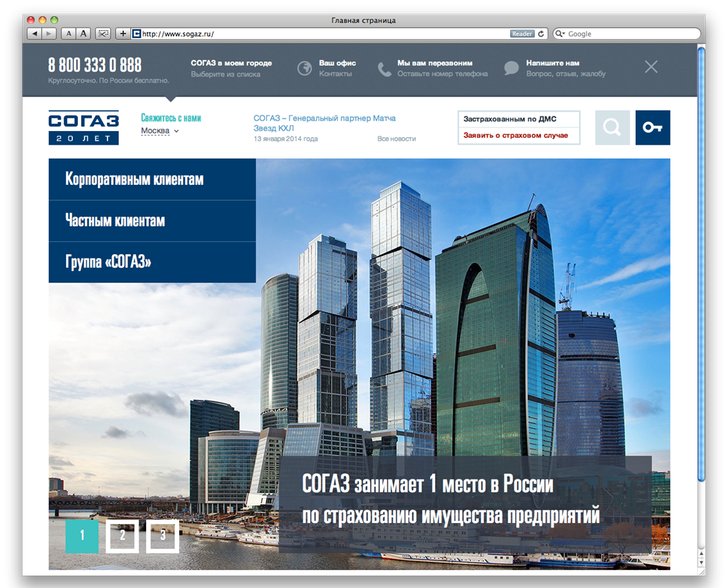Close the contact panel with X
The height and width of the screenshot is (588, 728).
pos(651,67)
